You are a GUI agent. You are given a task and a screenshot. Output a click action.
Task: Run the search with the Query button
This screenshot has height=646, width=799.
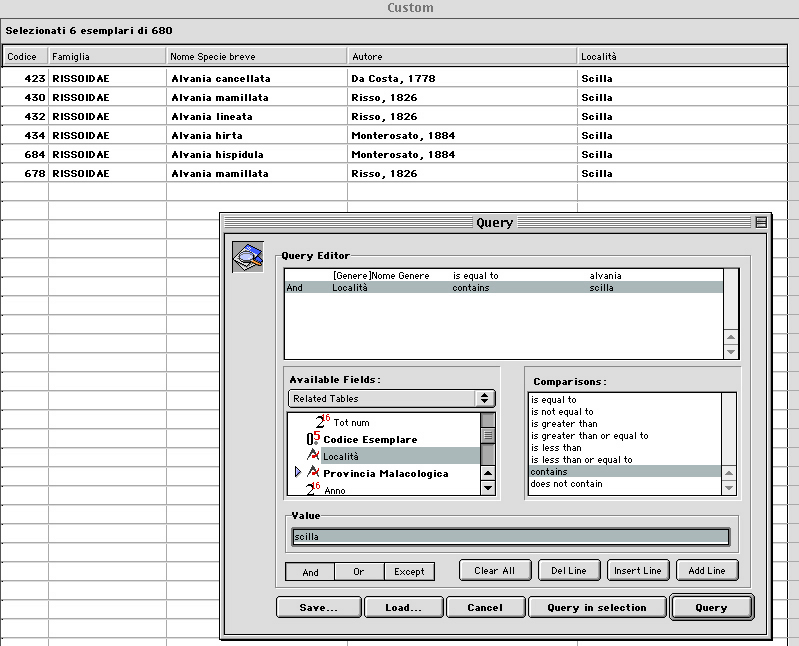(x=711, y=607)
